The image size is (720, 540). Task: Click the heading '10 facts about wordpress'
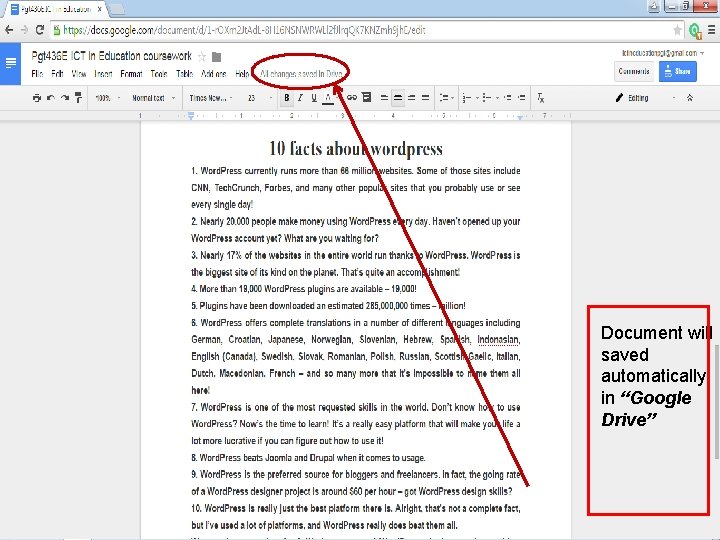[356, 148]
